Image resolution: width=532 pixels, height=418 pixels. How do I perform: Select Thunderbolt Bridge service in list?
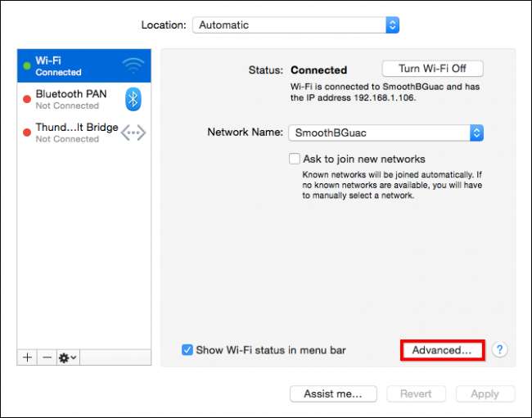pyautogui.click(x=83, y=133)
